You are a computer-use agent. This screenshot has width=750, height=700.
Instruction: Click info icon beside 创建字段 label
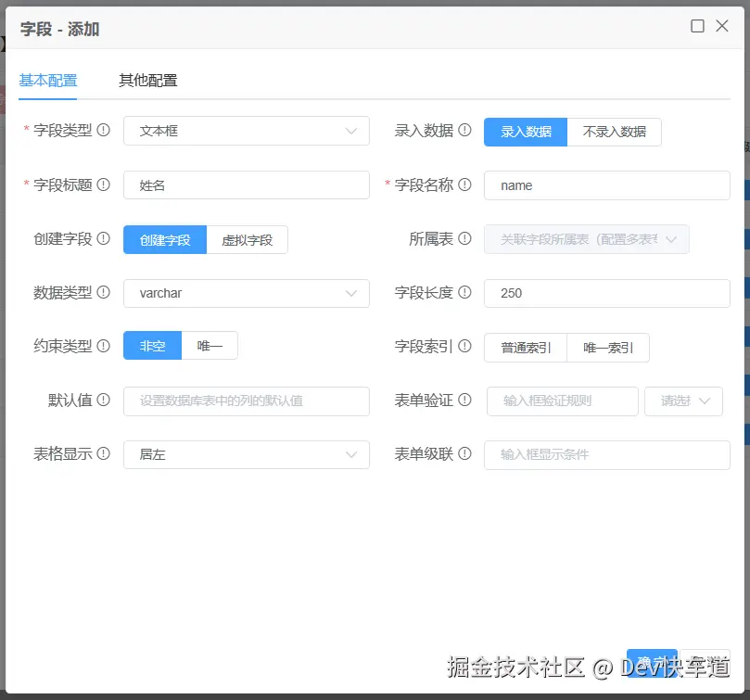[103, 238]
